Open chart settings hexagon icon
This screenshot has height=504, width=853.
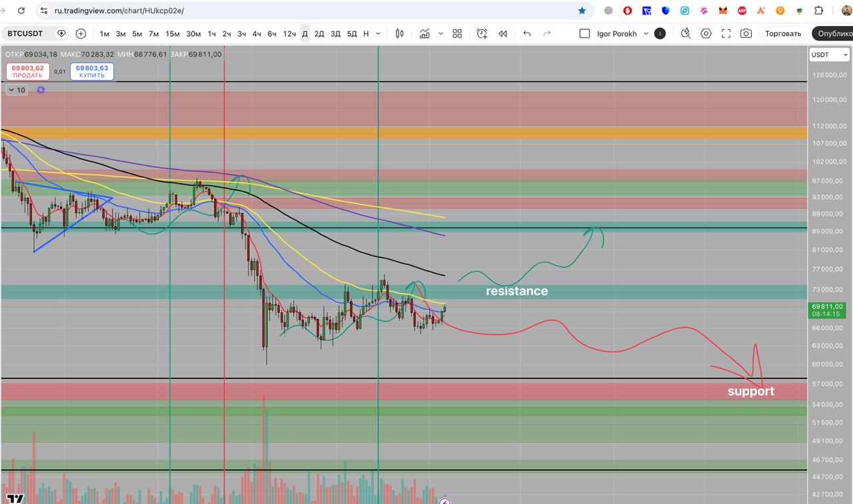(x=706, y=33)
